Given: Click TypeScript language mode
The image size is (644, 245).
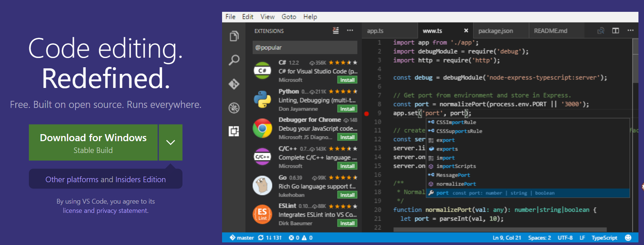Looking at the screenshot, I should pyautogui.click(x=604, y=238).
